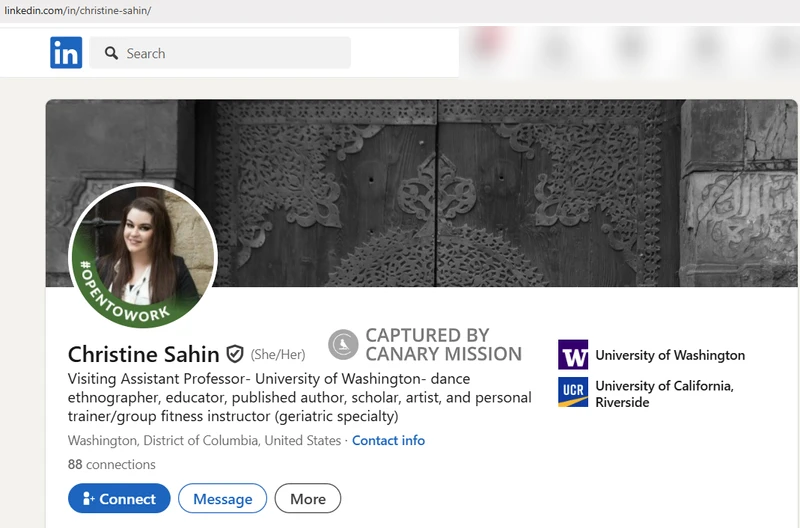Open University of Washington link
The height and width of the screenshot is (528, 800).
[x=670, y=355]
